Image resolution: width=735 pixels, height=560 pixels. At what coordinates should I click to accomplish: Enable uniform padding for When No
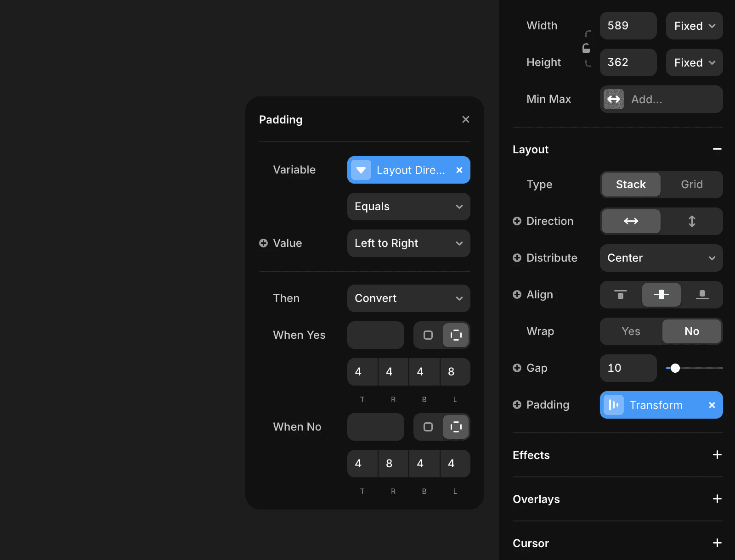[429, 427]
